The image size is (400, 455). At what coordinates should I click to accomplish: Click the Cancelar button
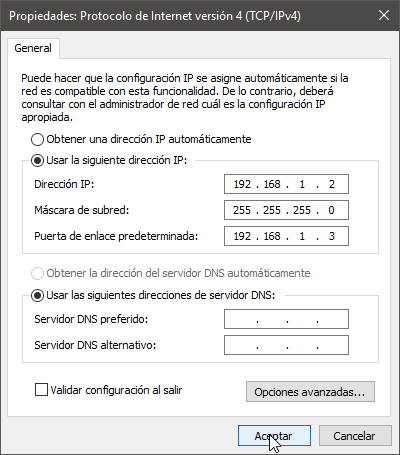355,436
